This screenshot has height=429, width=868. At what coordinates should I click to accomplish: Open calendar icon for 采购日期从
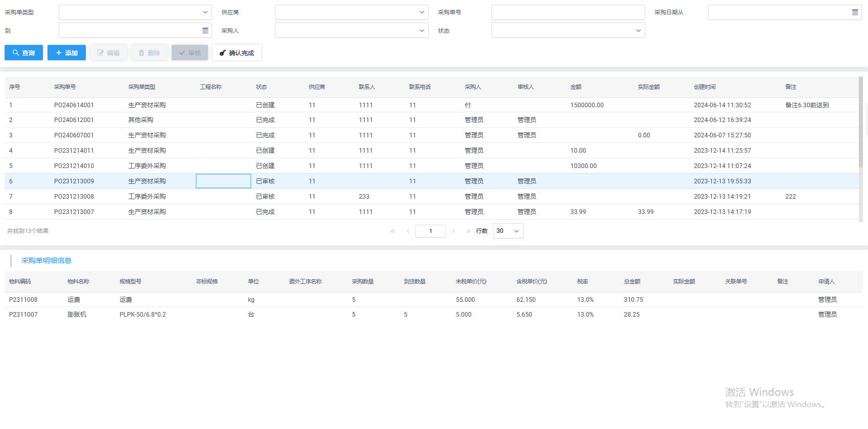pos(855,12)
